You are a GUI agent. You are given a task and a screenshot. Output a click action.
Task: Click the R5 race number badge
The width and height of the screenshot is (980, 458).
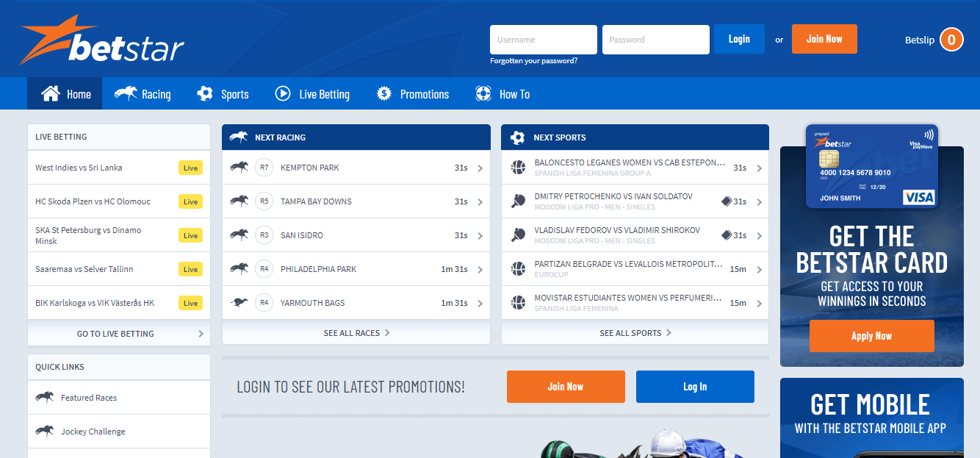pos(264,201)
